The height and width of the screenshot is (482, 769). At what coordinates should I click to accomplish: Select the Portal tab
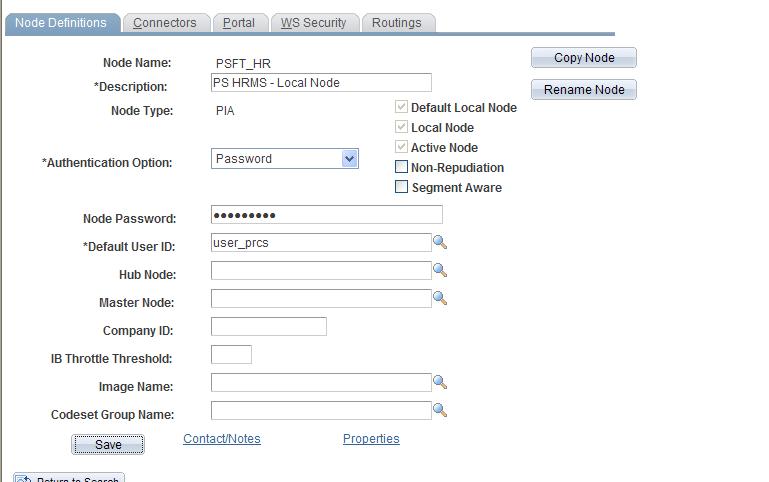(239, 23)
